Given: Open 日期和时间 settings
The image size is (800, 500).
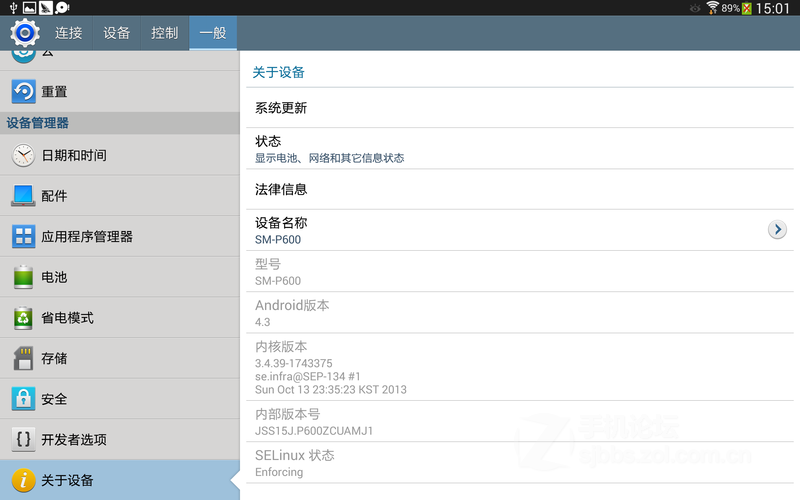Looking at the screenshot, I should coord(120,155).
